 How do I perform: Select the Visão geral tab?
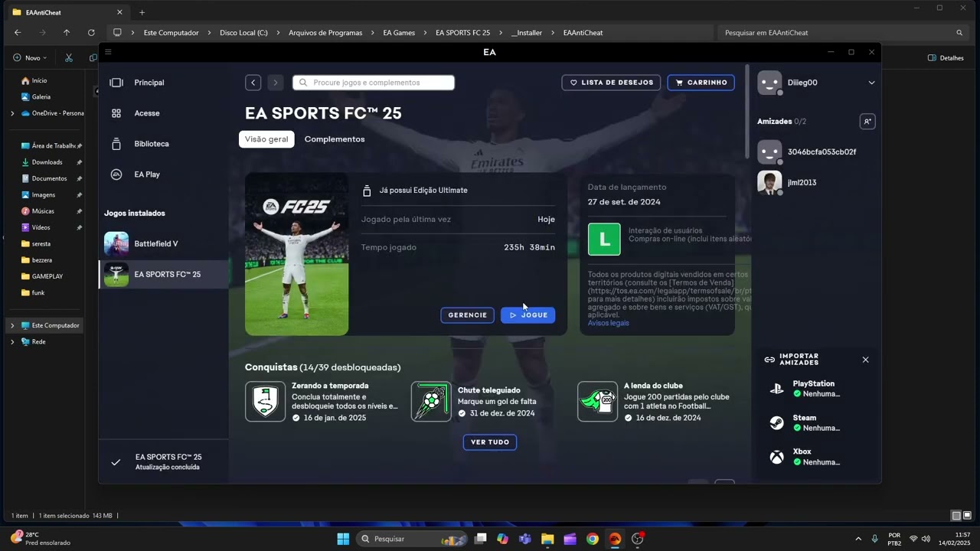(266, 139)
